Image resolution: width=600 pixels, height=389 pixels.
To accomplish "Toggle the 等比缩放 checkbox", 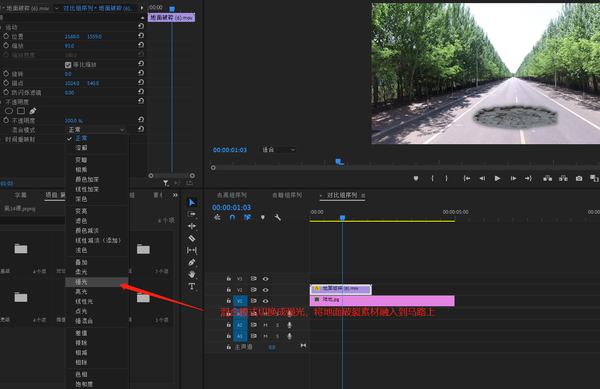I will click(x=68, y=65).
